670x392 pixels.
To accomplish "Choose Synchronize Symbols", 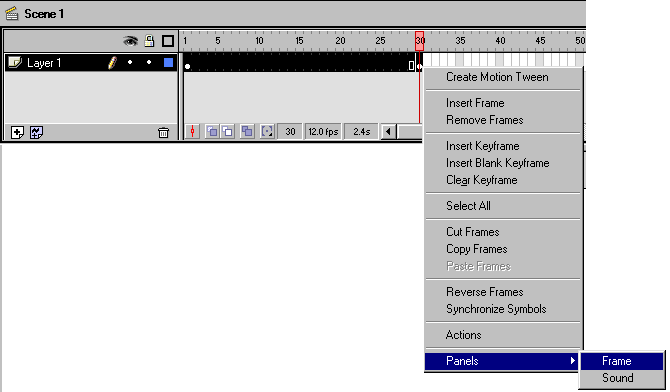I will (x=503, y=309).
